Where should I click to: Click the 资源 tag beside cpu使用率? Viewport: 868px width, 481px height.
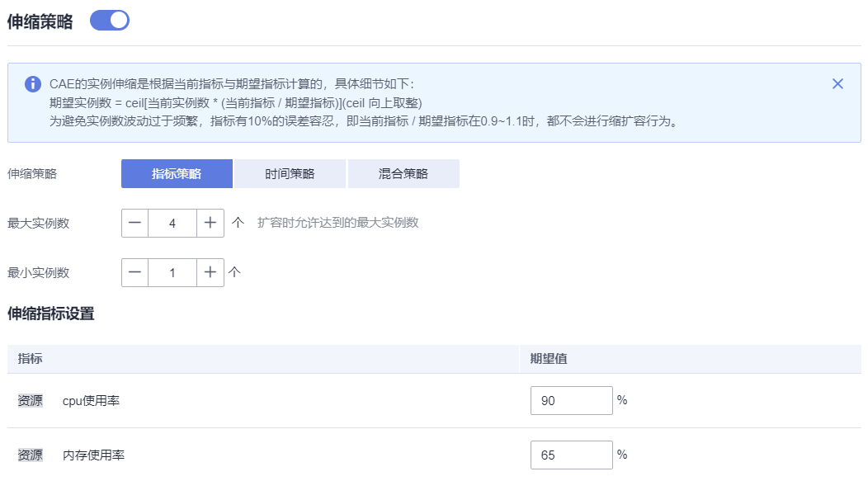click(x=30, y=401)
